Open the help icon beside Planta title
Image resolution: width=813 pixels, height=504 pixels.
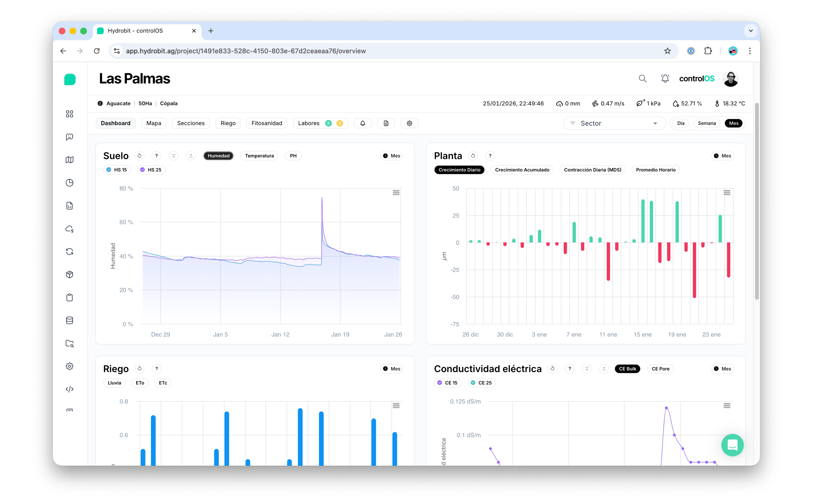[490, 156]
